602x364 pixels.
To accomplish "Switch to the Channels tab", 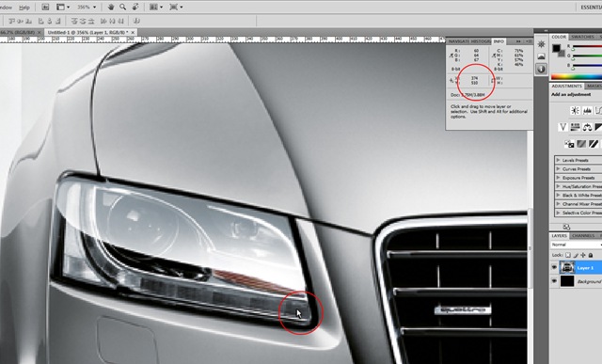I will click(583, 235).
